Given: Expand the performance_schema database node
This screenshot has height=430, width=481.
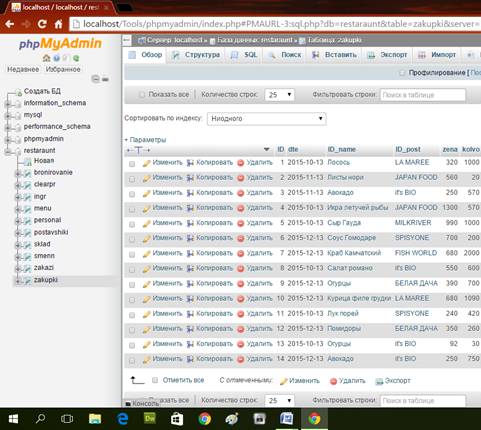Looking at the screenshot, I should 8,128.
